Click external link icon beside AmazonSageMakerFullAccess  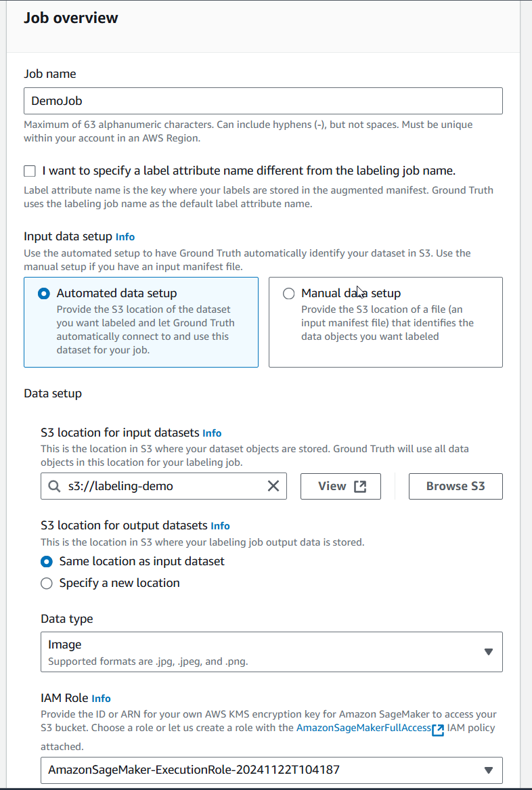coord(438,730)
